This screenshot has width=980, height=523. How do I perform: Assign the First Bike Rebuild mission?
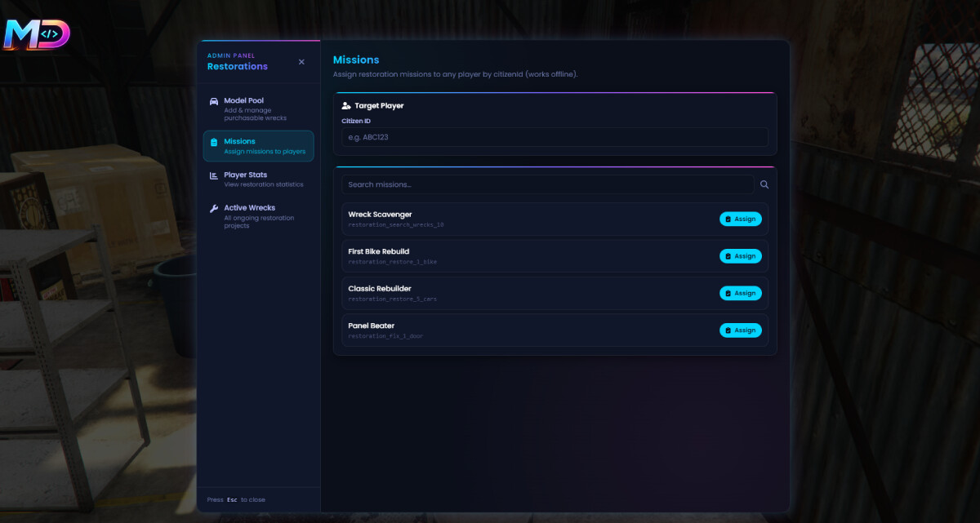point(740,256)
